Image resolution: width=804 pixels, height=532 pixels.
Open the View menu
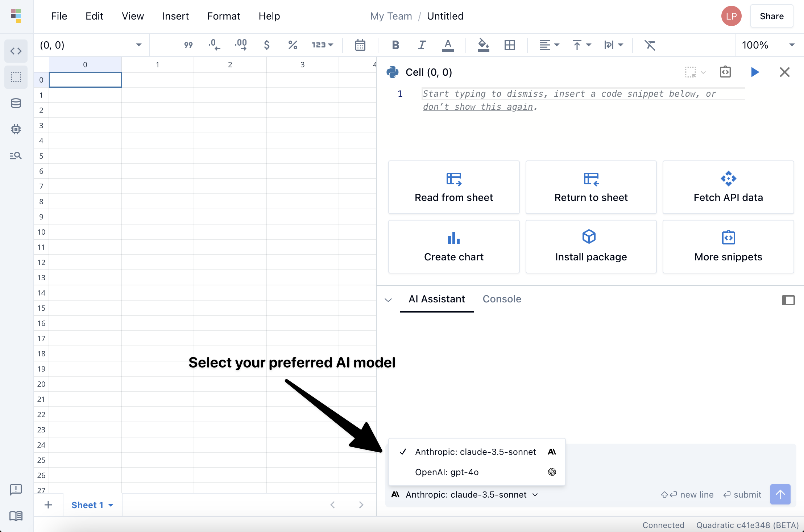[x=133, y=16]
